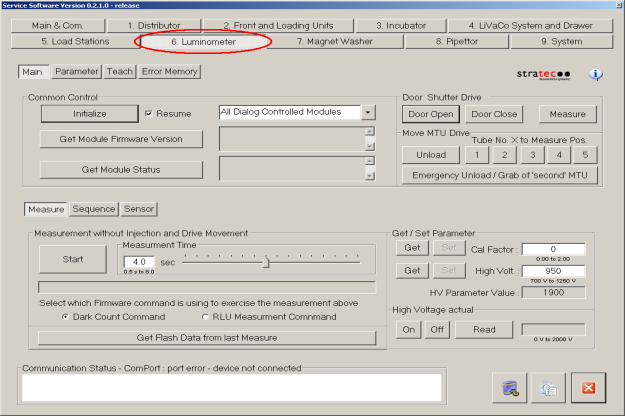Select RLU Measurement Command radio button
This screenshot has height=416, width=625.
point(207,317)
